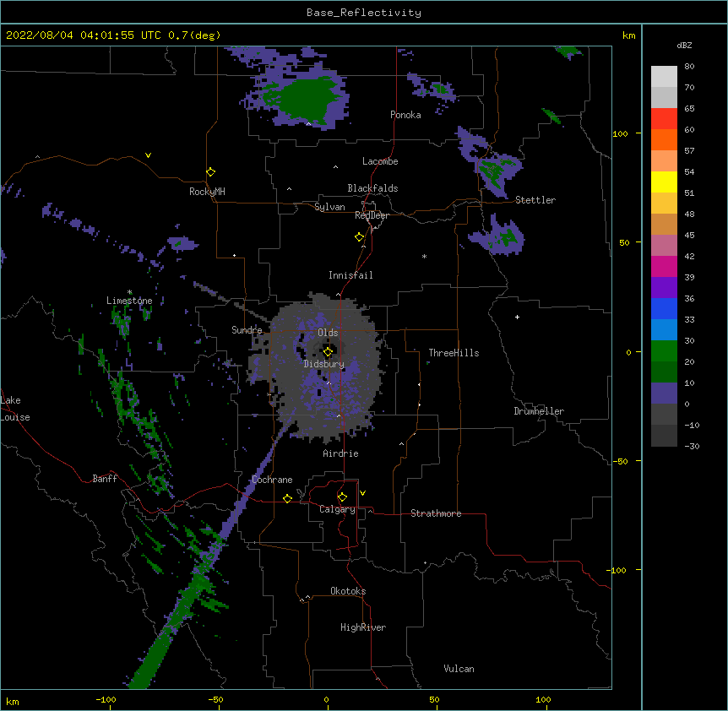
Task: Click the Didsbury town label
Action: point(324,364)
